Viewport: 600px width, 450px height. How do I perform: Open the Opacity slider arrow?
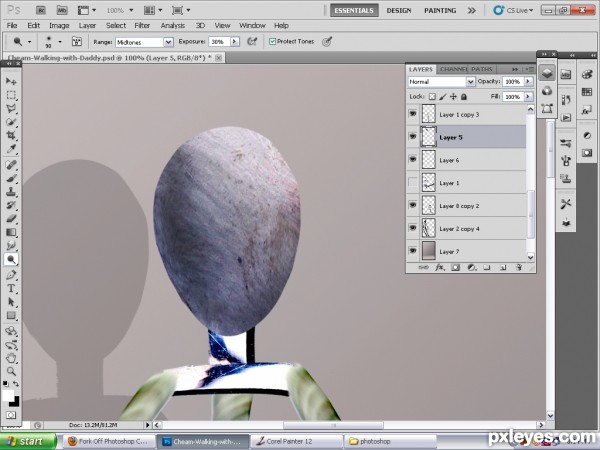coord(528,82)
